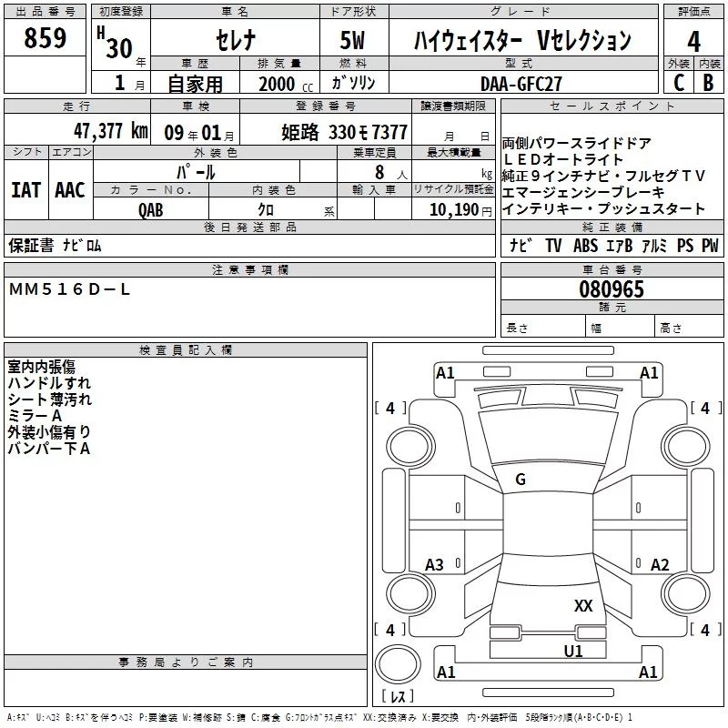Select the chassis number 080965
Image resolution: width=728 pixels, height=728 pixels.
(x=612, y=289)
